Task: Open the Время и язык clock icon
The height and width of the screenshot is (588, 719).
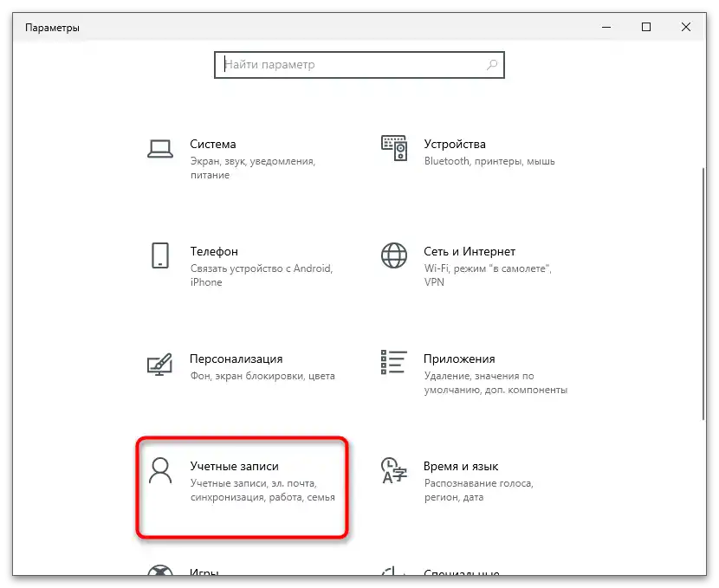Action: 394,471
